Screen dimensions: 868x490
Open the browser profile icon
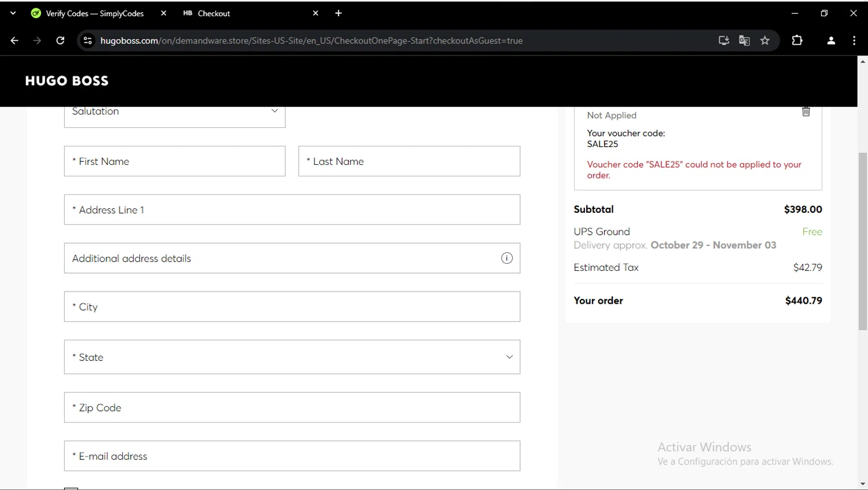click(x=831, y=40)
